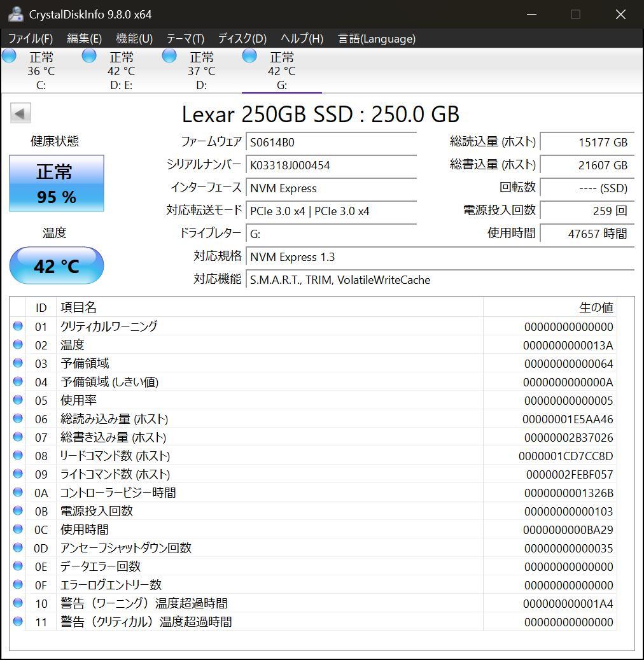
Task: Select raw value 0000001CD7CC8D
Action: click(566, 456)
